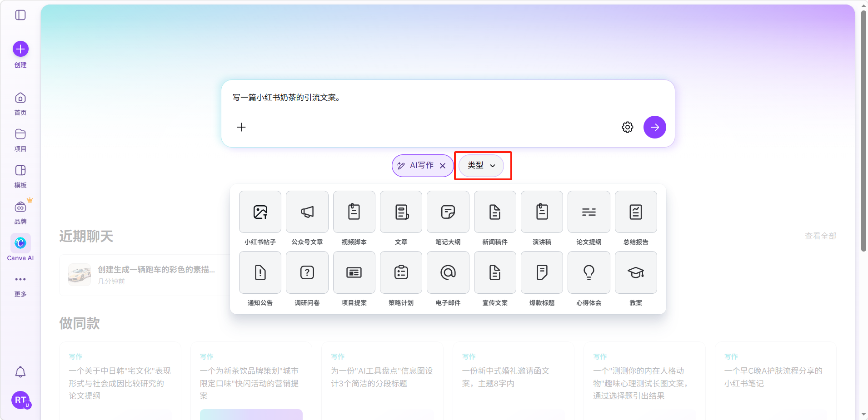Collapse the 类型 dropdown
The height and width of the screenshot is (420, 868).
coord(481,166)
